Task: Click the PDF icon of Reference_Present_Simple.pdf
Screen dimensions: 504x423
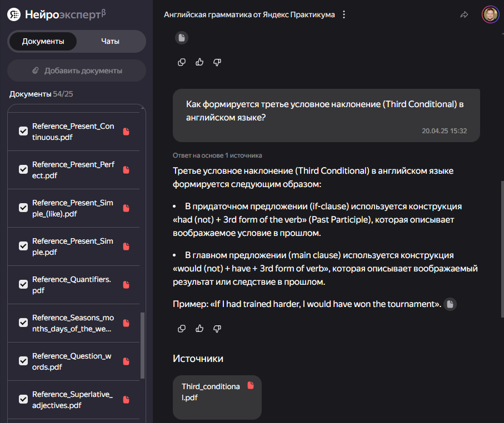Action: pos(126,246)
